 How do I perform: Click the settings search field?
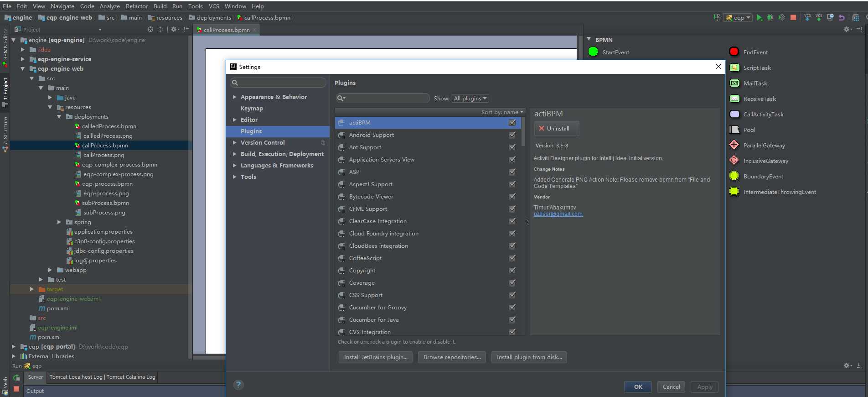(278, 83)
